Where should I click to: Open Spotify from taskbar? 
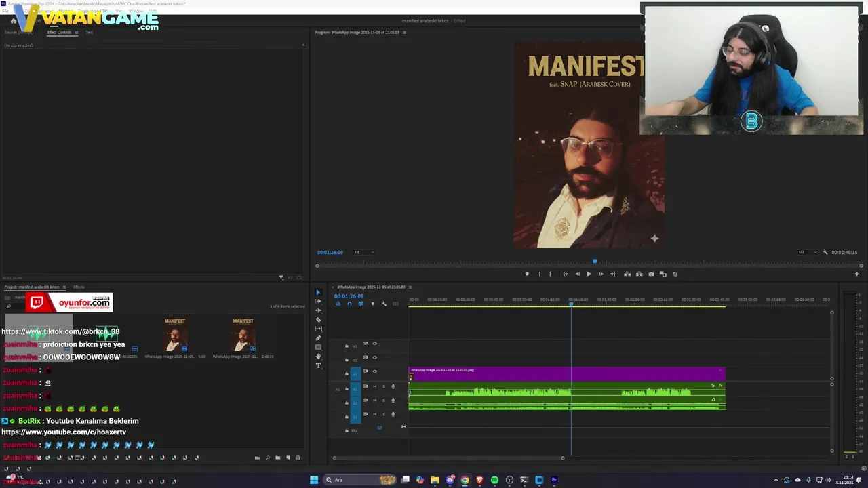(494, 480)
